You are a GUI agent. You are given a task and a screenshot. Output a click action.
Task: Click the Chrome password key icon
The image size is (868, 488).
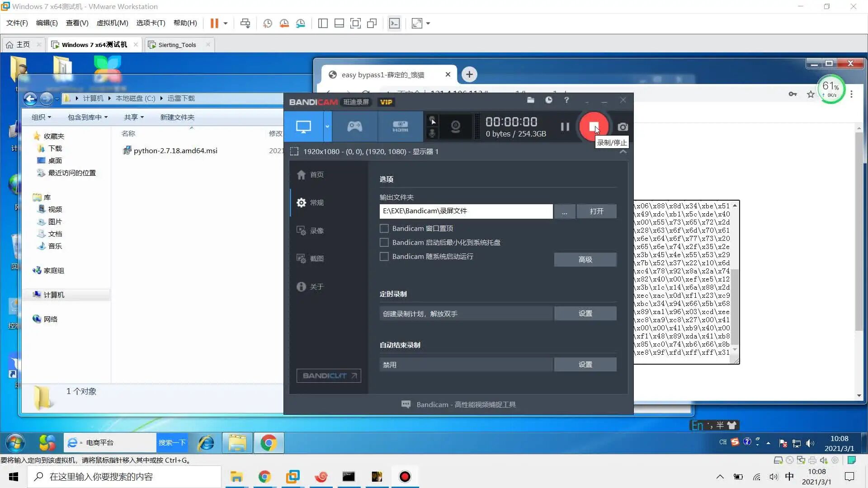(x=793, y=94)
